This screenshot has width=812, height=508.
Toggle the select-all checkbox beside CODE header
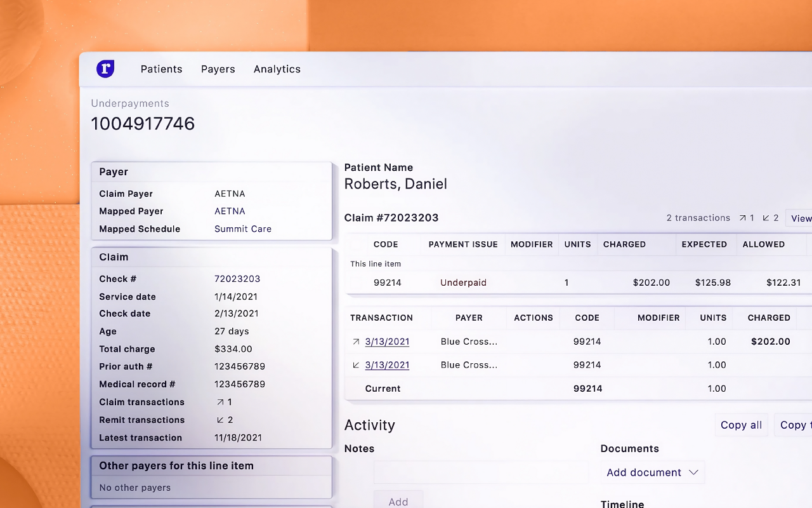[360, 244]
